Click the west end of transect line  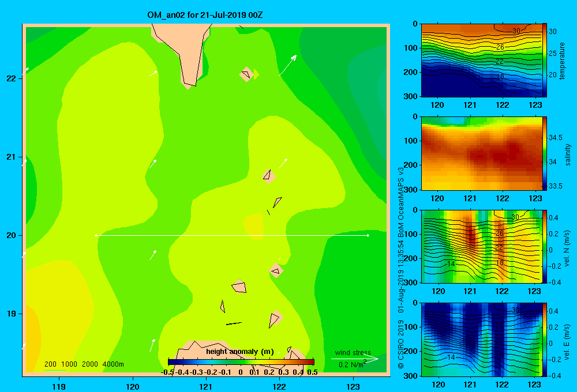point(96,235)
